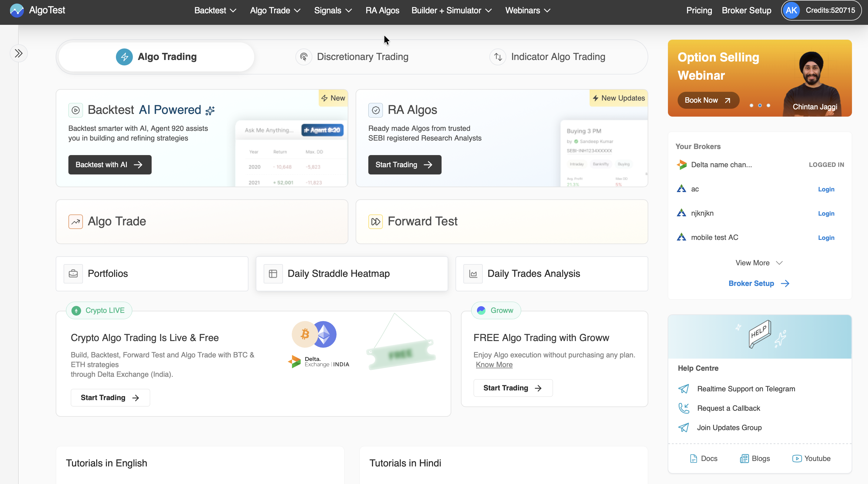Click Backtest with AI button
This screenshot has height=484, width=868.
click(110, 164)
